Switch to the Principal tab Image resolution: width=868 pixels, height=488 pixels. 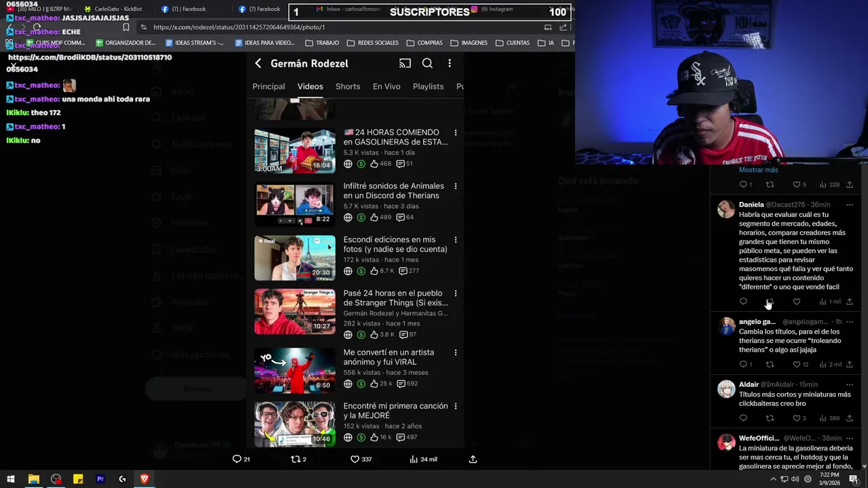(x=269, y=87)
